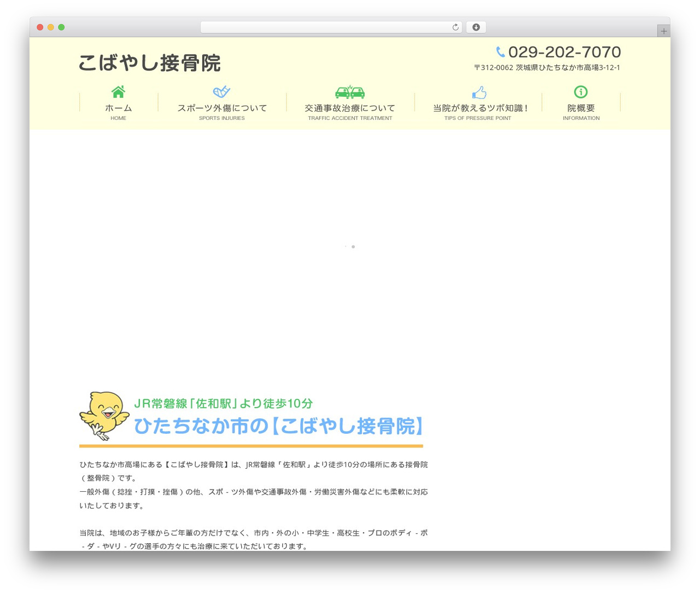The height and width of the screenshot is (593, 700).
Task: Click the SPORTS INJURIES English label
Action: [x=221, y=118]
